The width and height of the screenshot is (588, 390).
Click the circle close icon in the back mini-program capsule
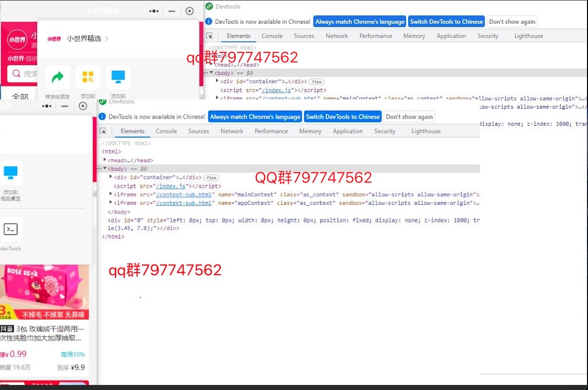[x=190, y=11]
